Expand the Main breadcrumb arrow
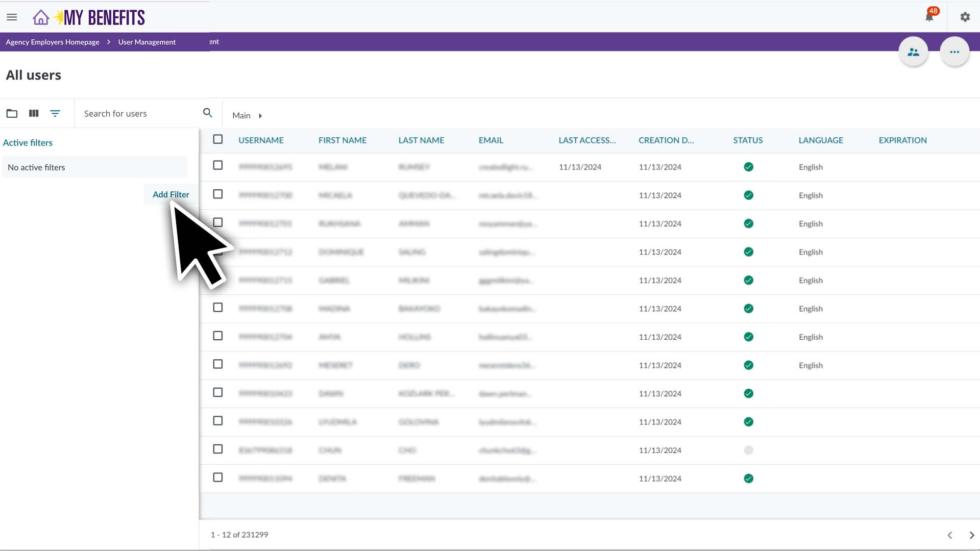 tap(260, 116)
